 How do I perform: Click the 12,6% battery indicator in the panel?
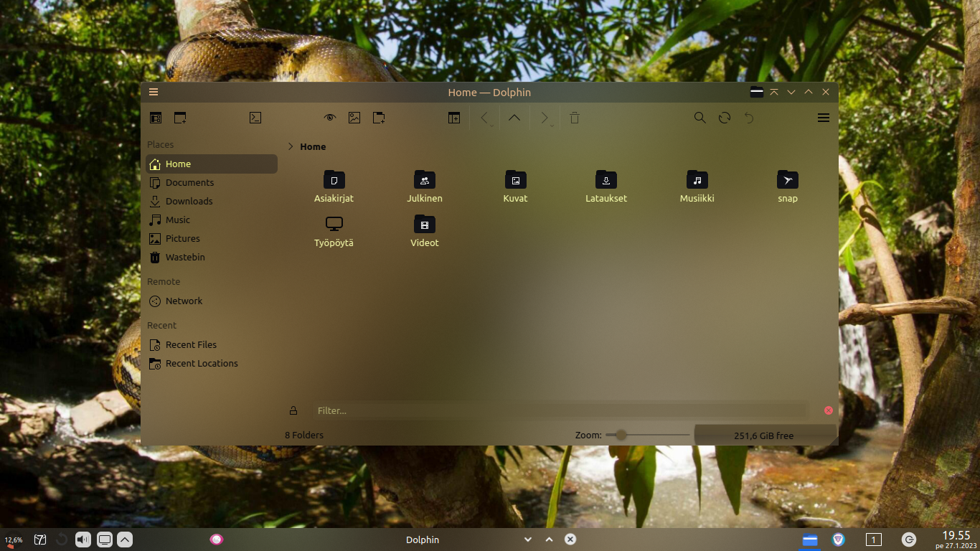click(13, 540)
